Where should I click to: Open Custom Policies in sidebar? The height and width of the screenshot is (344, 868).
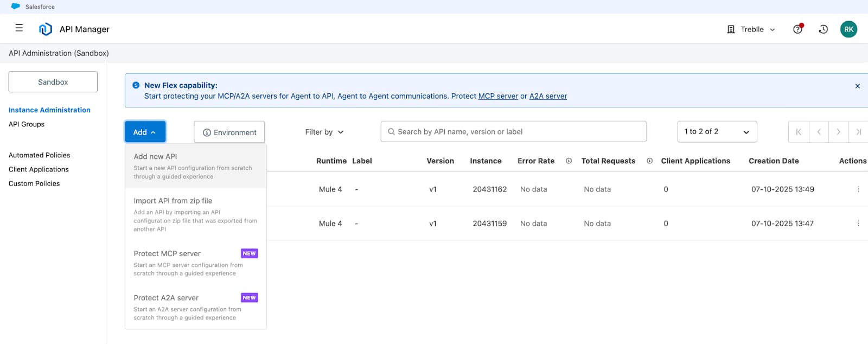coord(34,183)
